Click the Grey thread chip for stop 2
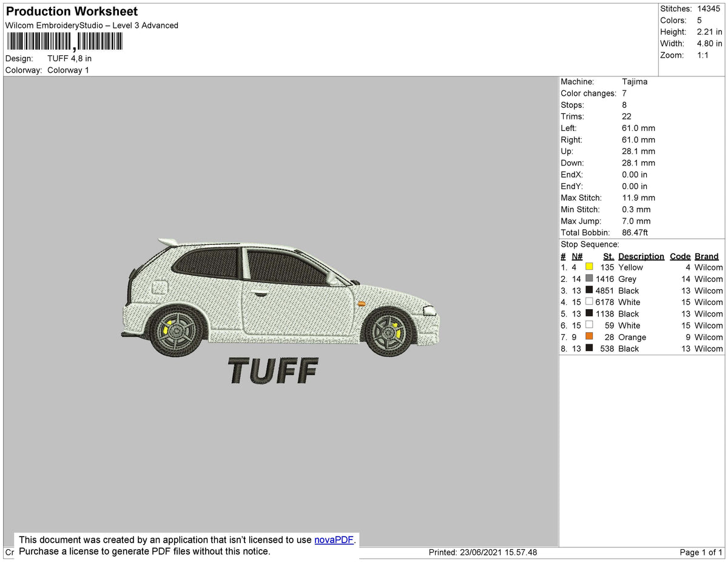Viewport: 728px width, 562px height. pyautogui.click(x=588, y=279)
